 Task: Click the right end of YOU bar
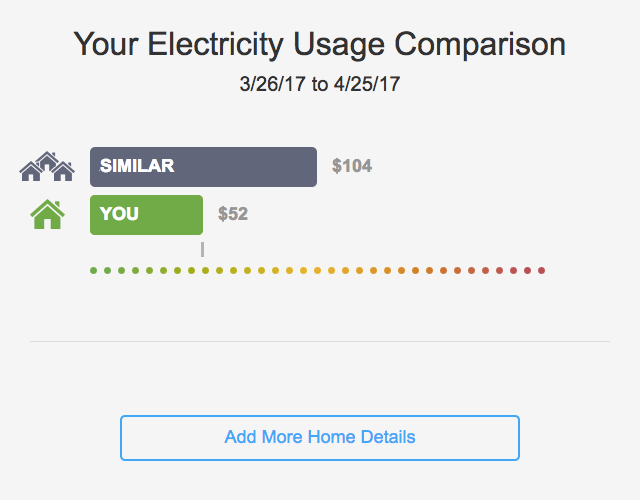tap(200, 215)
